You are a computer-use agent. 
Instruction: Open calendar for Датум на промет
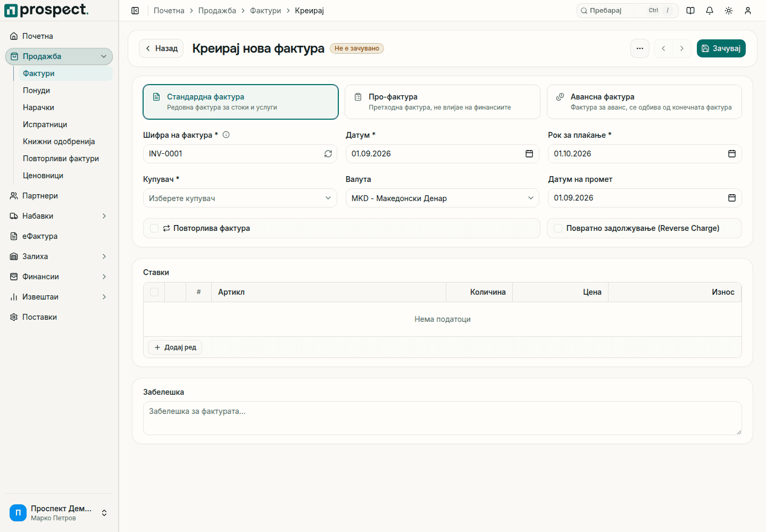point(732,198)
